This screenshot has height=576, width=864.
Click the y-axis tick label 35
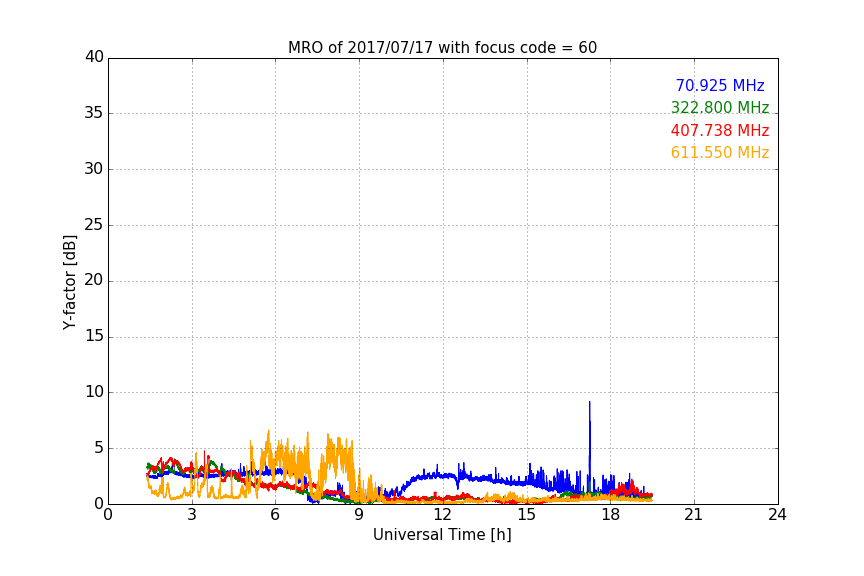[94, 113]
